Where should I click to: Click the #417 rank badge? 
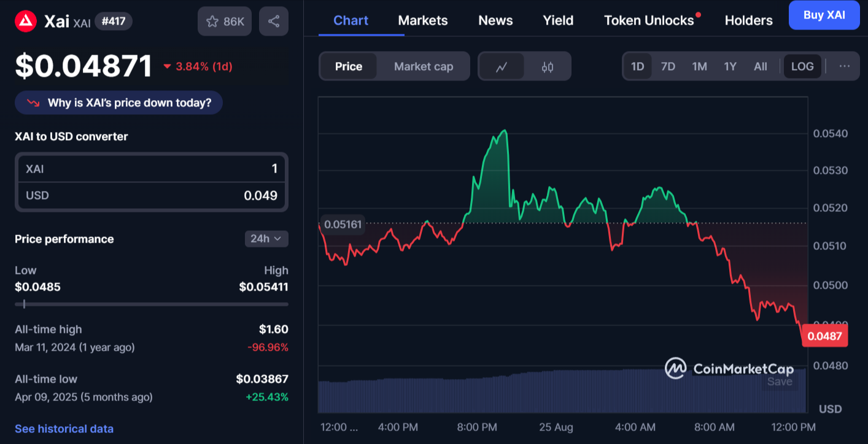114,21
